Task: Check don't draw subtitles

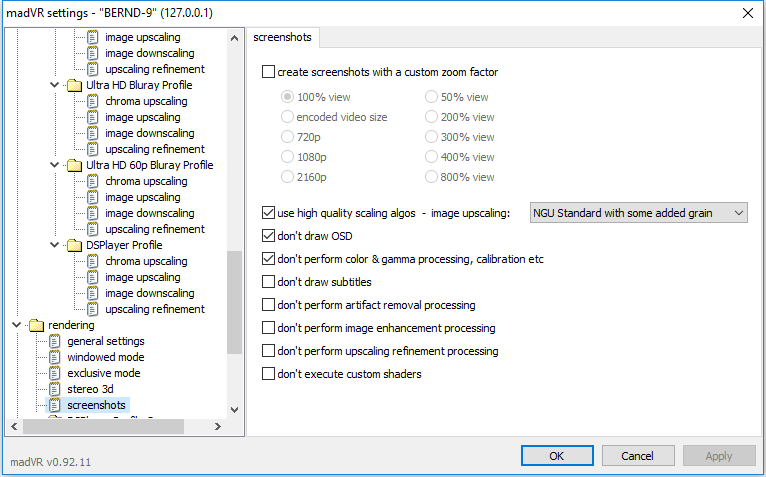Action: (268, 282)
